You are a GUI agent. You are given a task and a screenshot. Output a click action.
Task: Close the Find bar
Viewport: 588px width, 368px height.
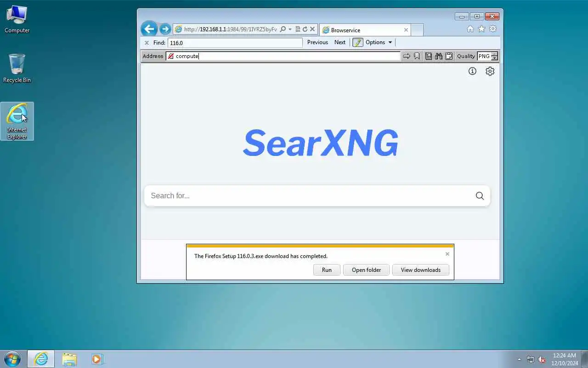point(147,43)
